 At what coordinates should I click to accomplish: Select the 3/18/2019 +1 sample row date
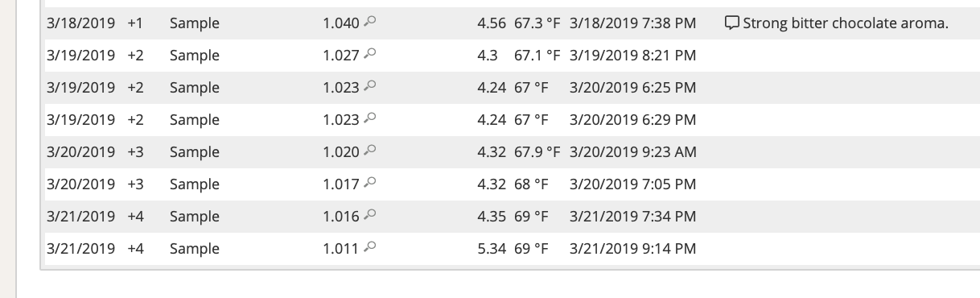(x=80, y=23)
